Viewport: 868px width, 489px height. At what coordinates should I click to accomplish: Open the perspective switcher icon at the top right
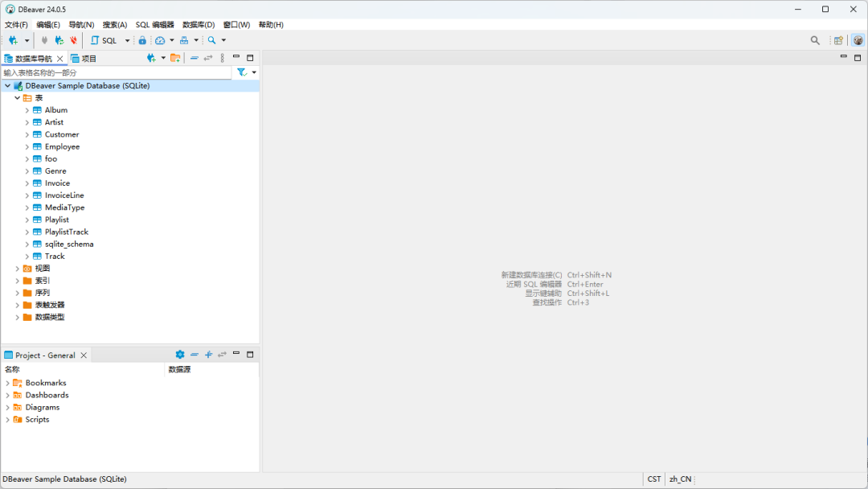(x=838, y=40)
